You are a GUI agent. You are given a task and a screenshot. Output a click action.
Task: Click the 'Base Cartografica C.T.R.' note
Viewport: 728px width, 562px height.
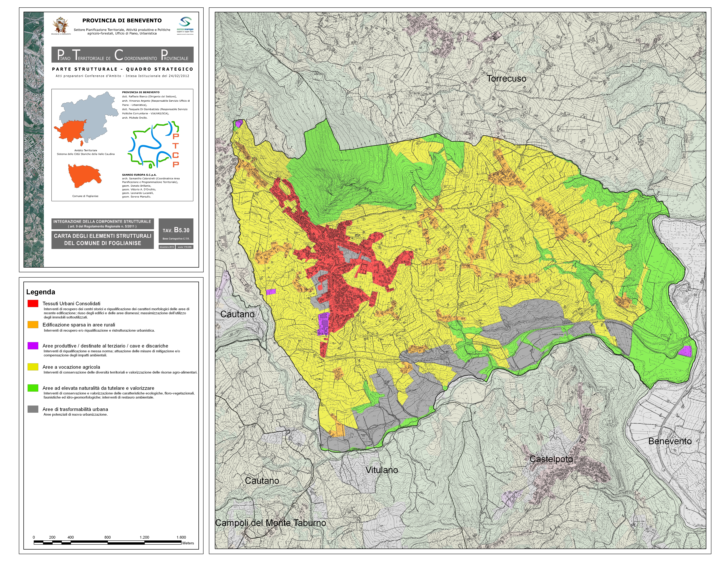coord(176,239)
